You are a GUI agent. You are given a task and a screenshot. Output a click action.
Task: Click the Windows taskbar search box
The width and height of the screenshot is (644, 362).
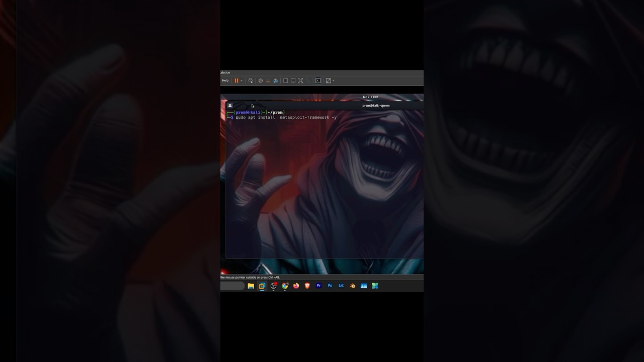point(232,286)
